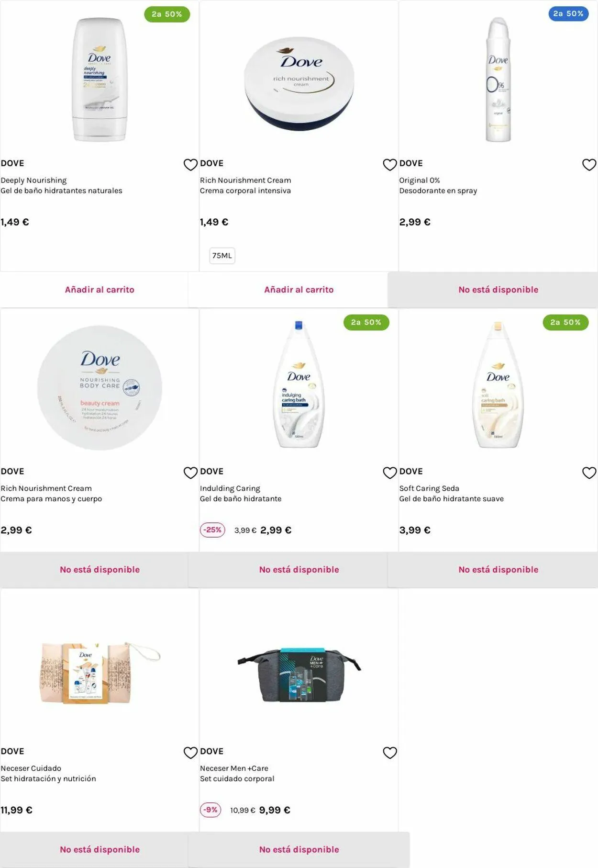The image size is (598, 868).
Task: View the Neceser Men +Care bag image
Action: 299,675
